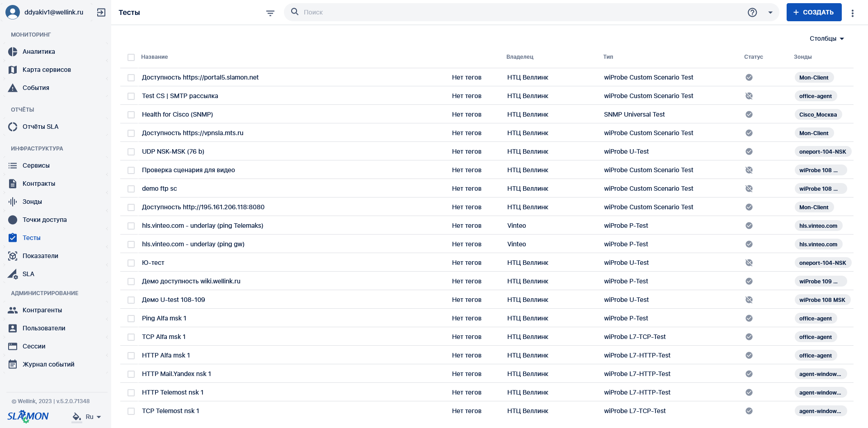This screenshot has width=868, height=428.
Task: Click SNMP Universal Test type cell
Action: [x=634, y=114]
